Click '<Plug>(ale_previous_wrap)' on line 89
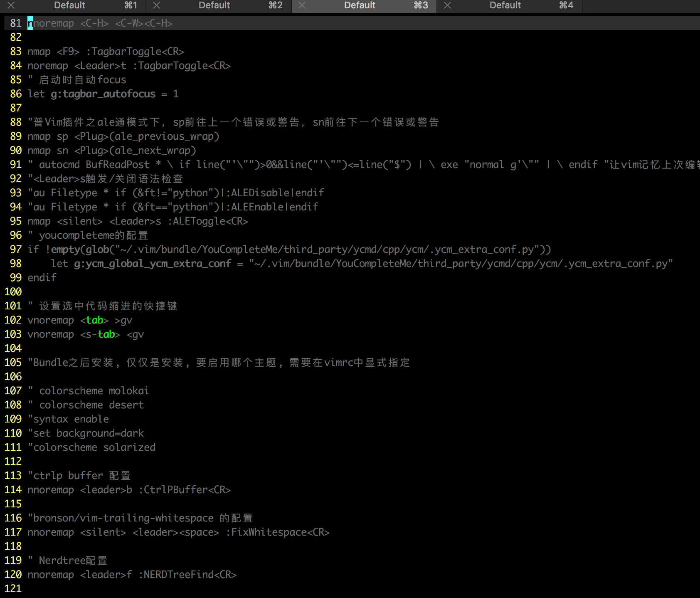Screen dimensions: 700x598 click(x=147, y=136)
